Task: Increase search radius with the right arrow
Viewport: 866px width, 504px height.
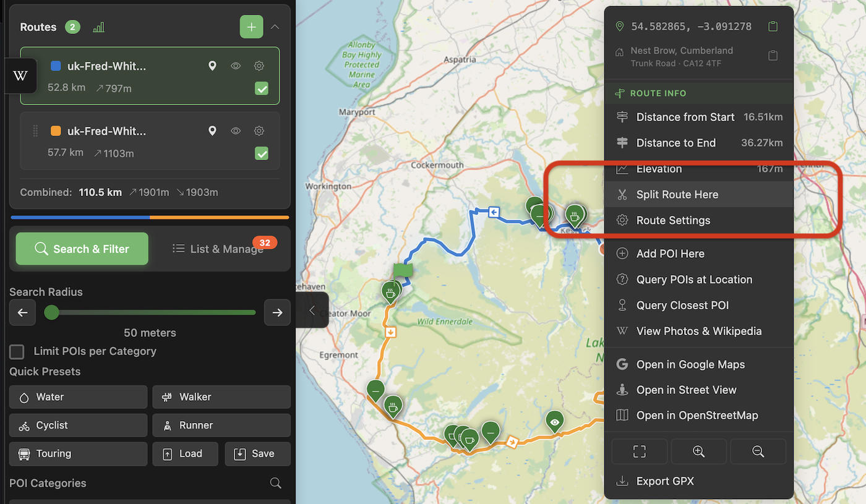Action: click(277, 312)
